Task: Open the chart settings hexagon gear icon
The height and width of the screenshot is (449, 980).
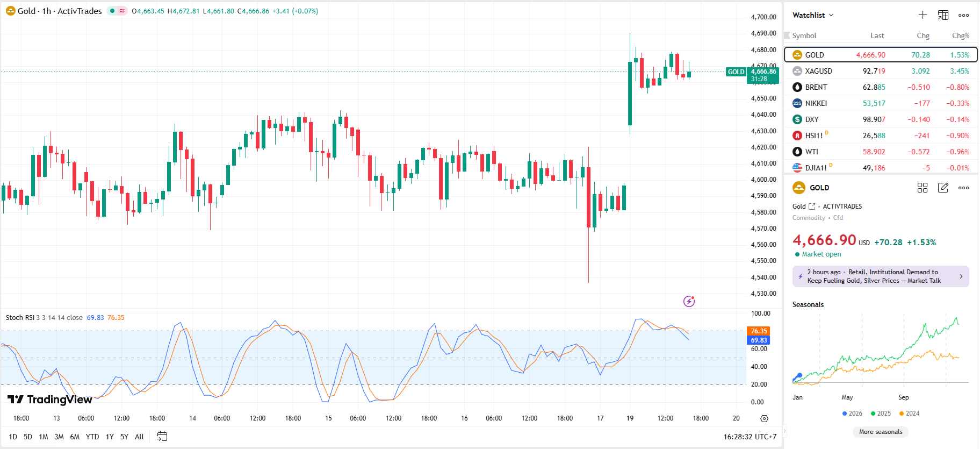Action: [764, 418]
